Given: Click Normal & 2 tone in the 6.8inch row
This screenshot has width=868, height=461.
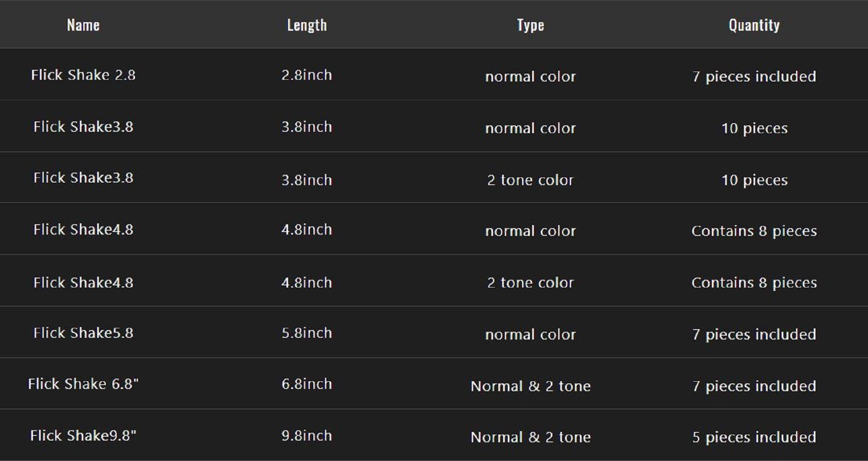Looking at the screenshot, I should tap(530, 386).
